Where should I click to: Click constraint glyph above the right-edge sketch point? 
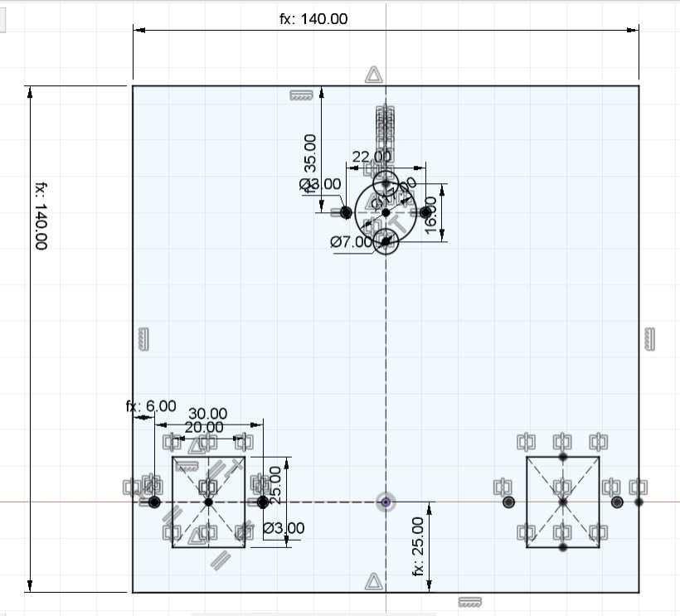click(x=639, y=487)
